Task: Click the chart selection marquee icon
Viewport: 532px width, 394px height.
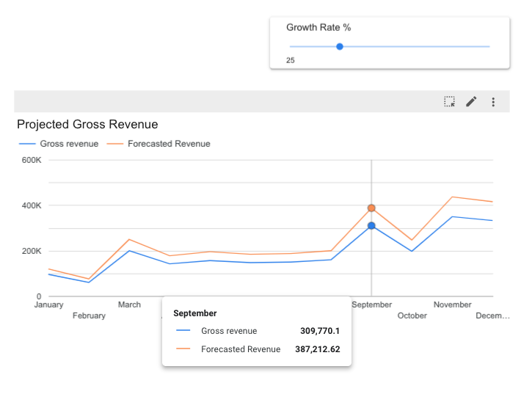Action: pyautogui.click(x=450, y=102)
